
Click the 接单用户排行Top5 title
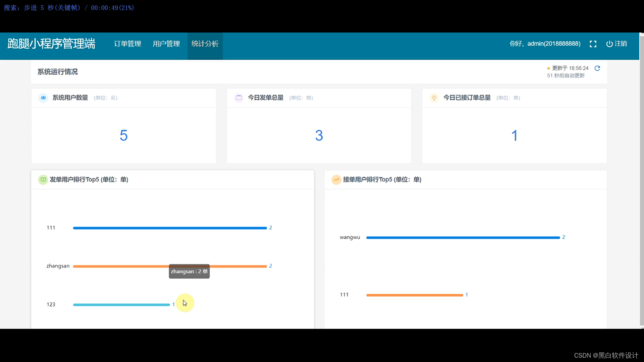382,180
